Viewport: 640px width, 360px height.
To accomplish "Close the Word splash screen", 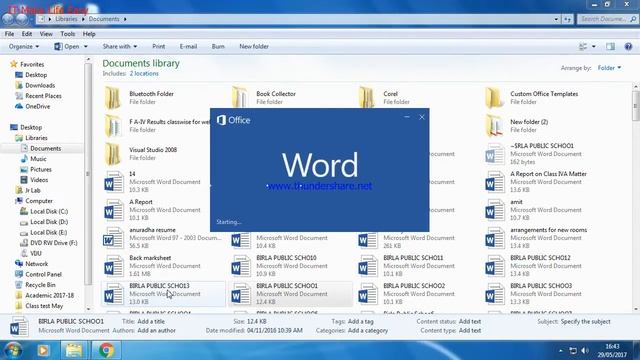I will point(422,117).
